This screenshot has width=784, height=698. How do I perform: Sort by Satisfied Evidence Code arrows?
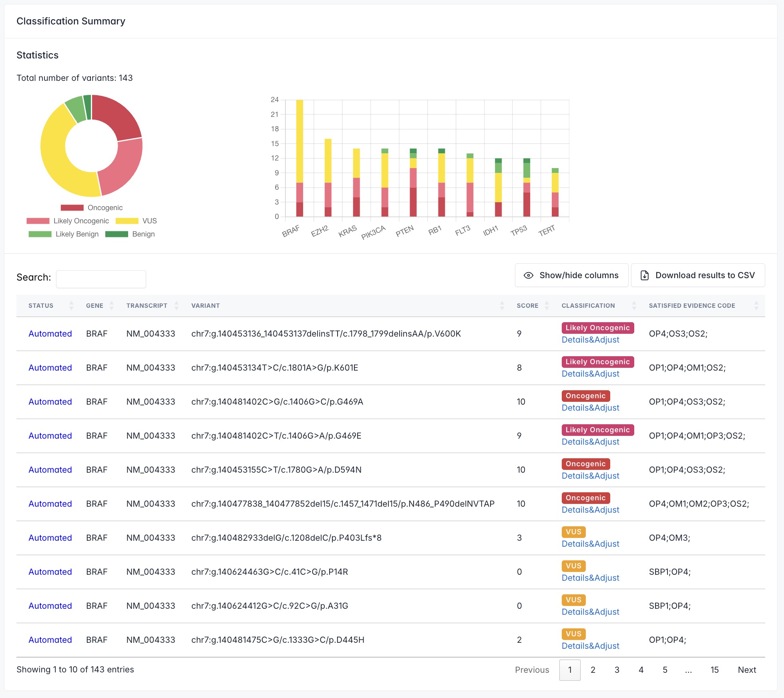click(x=756, y=306)
